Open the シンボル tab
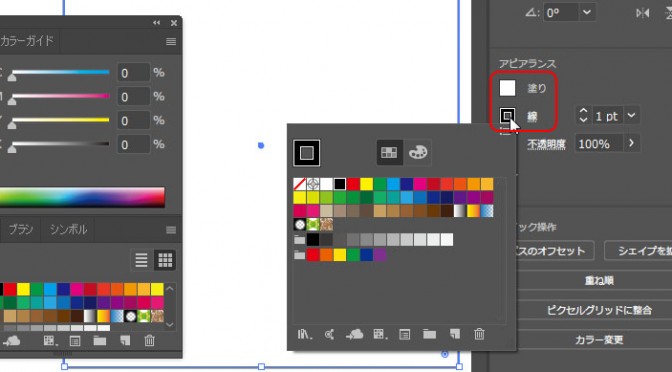Screen dimensions: 672x372 pos(68,229)
